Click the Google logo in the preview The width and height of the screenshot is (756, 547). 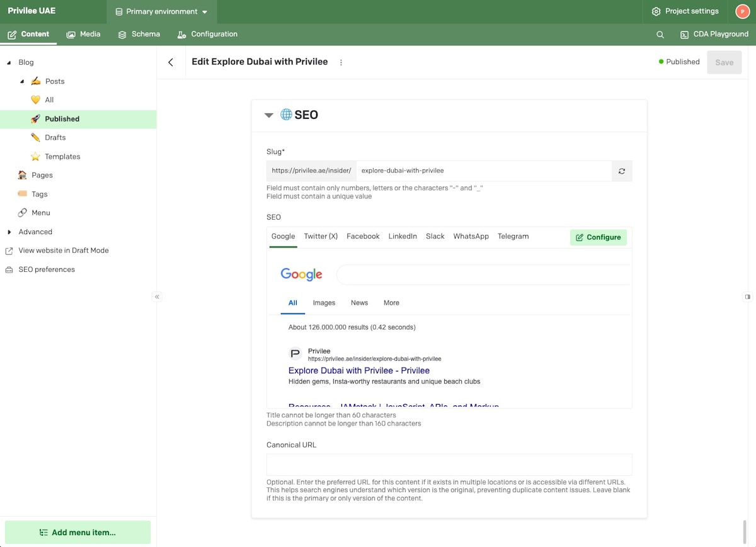pyautogui.click(x=301, y=274)
